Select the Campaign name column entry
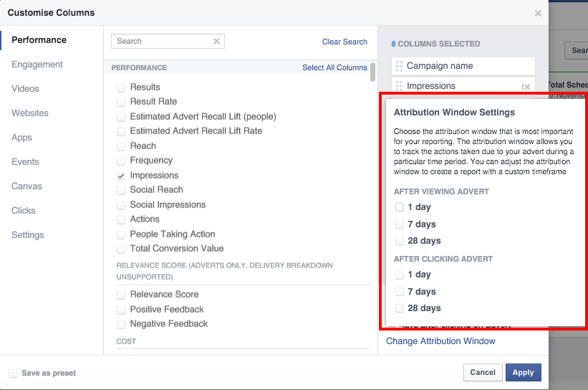 coord(463,66)
